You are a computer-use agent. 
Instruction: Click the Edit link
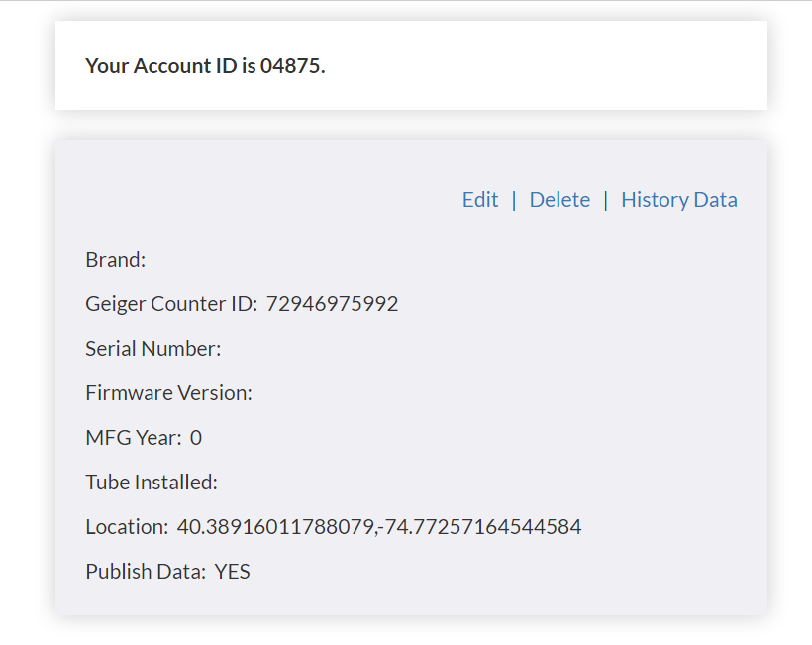pos(480,200)
